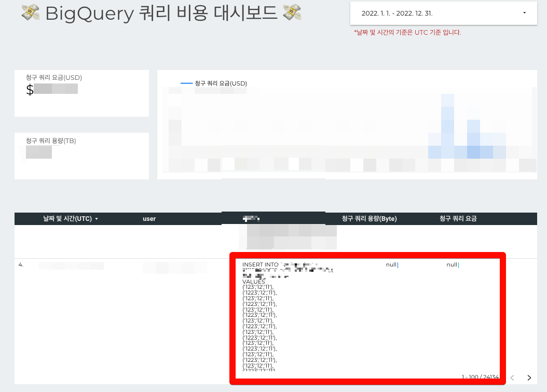This screenshot has width=547, height=392.
Task: Go to next page of table results
Action: pos(529,377)
